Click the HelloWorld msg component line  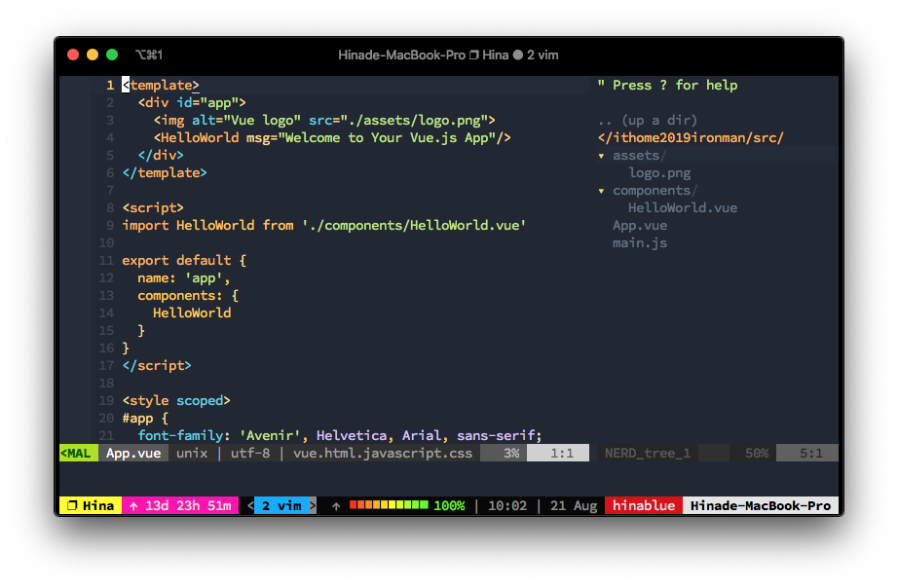[332, 138]
